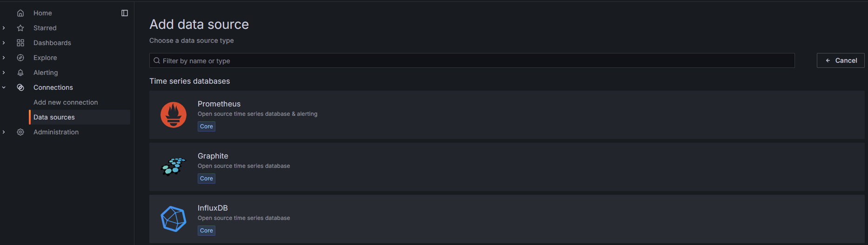Click the Graphite logo icon

click(174, 166)
